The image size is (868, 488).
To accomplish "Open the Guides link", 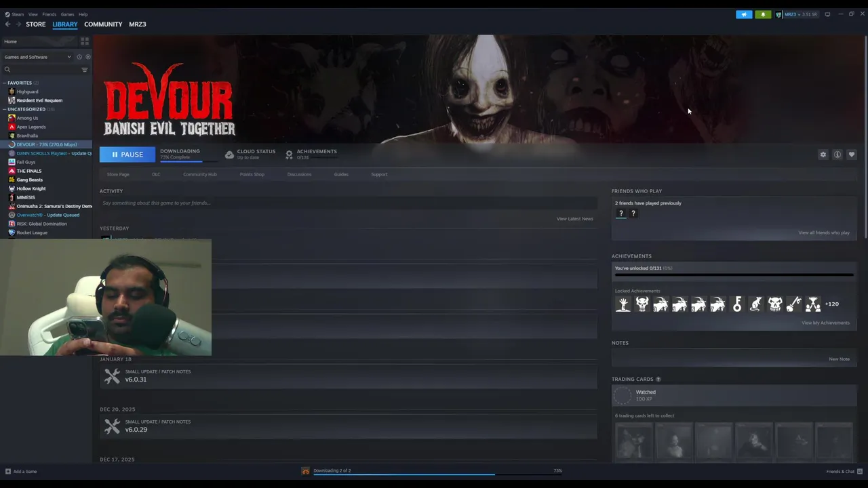I will [x=341, y=174].
